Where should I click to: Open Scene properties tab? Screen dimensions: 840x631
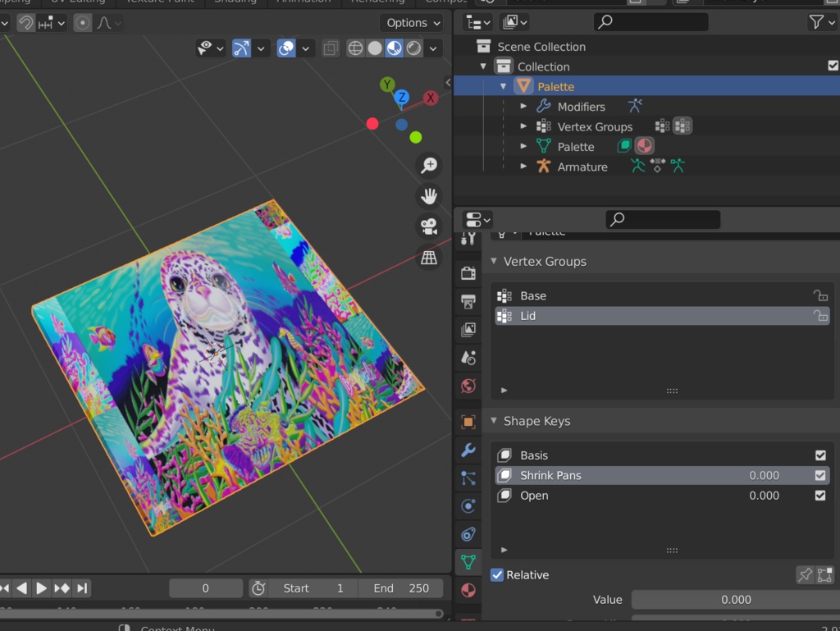tap(468, 358)
